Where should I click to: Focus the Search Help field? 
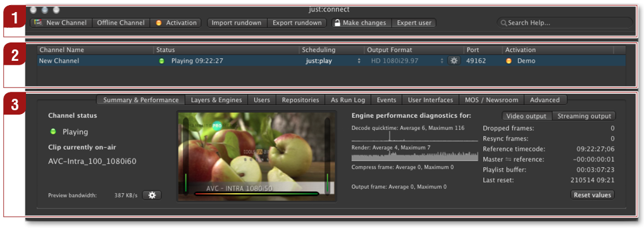point(565,23)
